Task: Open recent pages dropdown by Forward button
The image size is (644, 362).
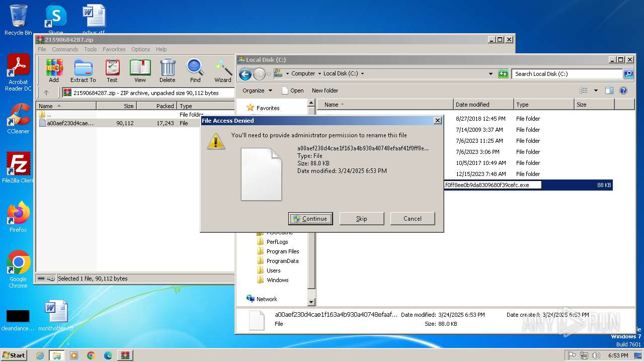Action: coord(269,74)
